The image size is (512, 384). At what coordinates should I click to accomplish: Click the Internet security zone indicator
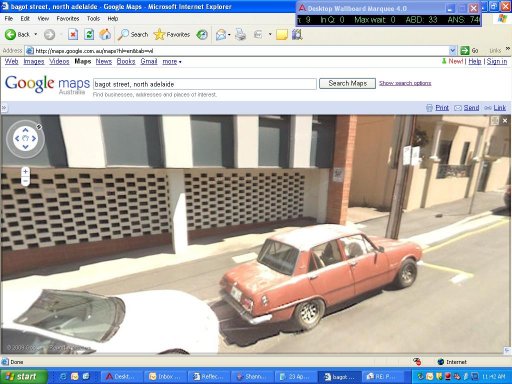tap(452, 362)
